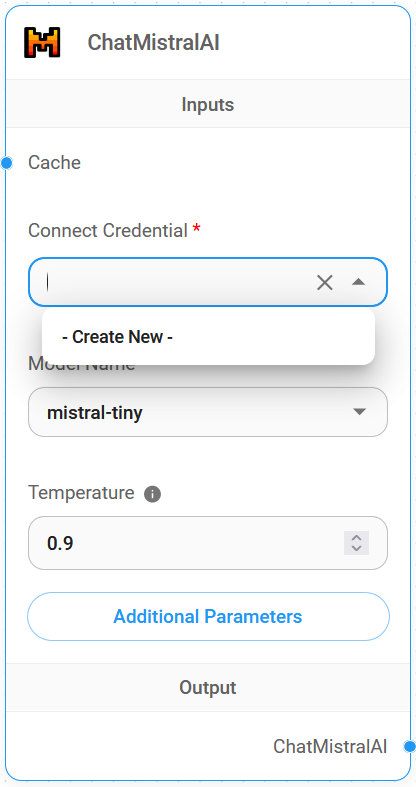The image size is (416, 787).
Task: Decrease temperature with the down stepper arrow
Action: pos(357,548)
